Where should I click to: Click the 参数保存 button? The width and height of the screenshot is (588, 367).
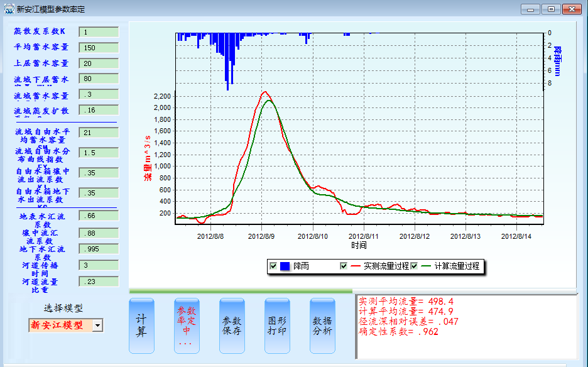click(x=232, y=325)
